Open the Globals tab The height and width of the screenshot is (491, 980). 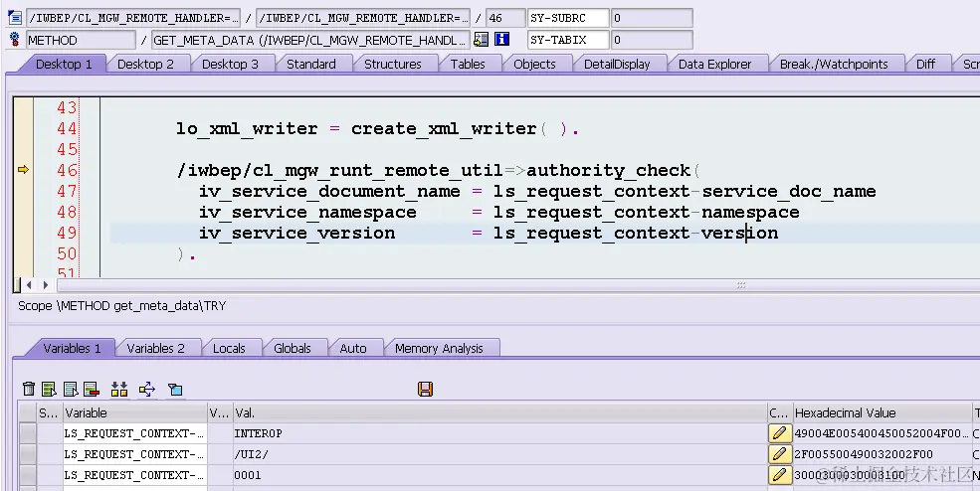tap(292, 348)
